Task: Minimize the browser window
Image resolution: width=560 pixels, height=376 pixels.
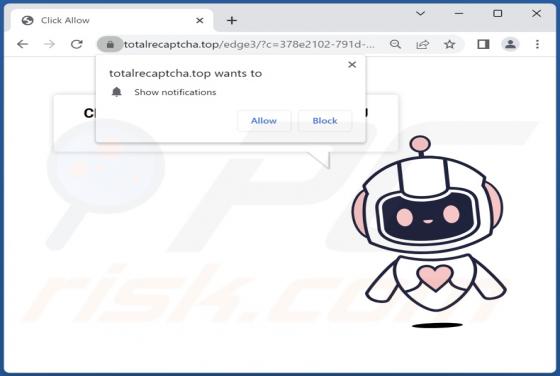Action: (459, 14)
